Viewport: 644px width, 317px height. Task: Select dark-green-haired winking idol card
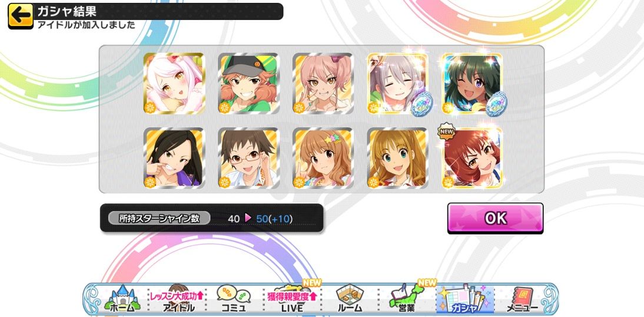pos(472,84)
